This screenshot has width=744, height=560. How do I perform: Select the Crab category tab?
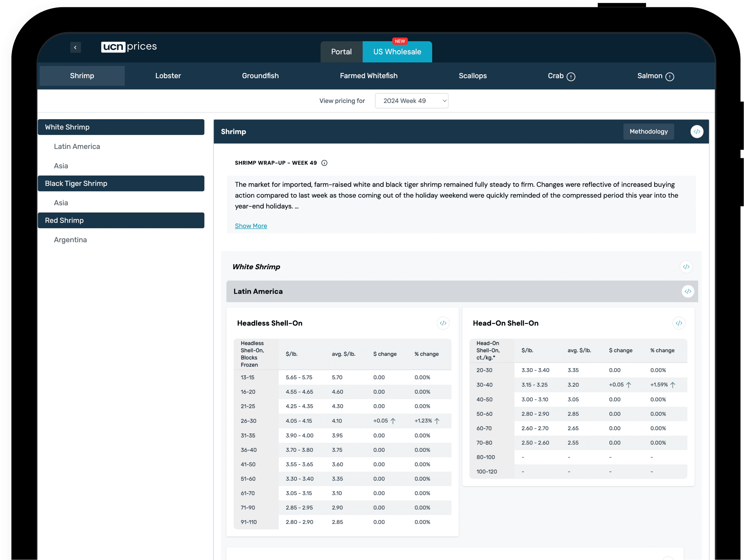point(555,76)
